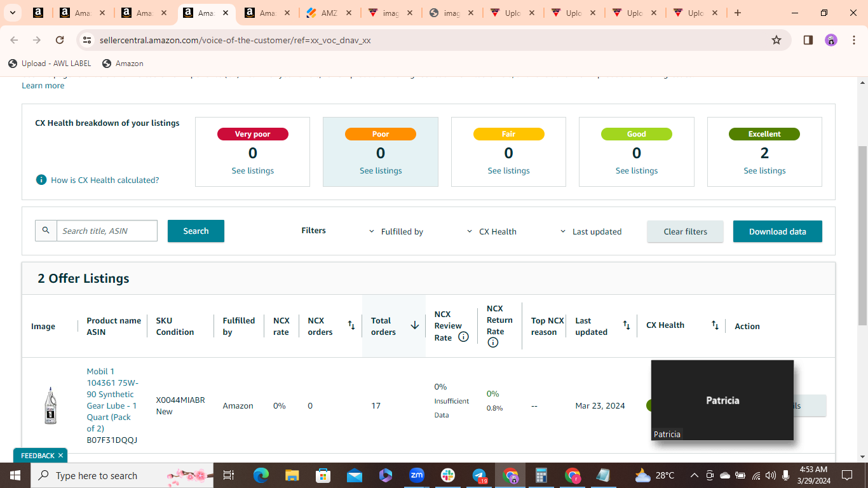See listings under Excellent
The height and width of the screenshot is (488, 868).
tap(764, 171)
